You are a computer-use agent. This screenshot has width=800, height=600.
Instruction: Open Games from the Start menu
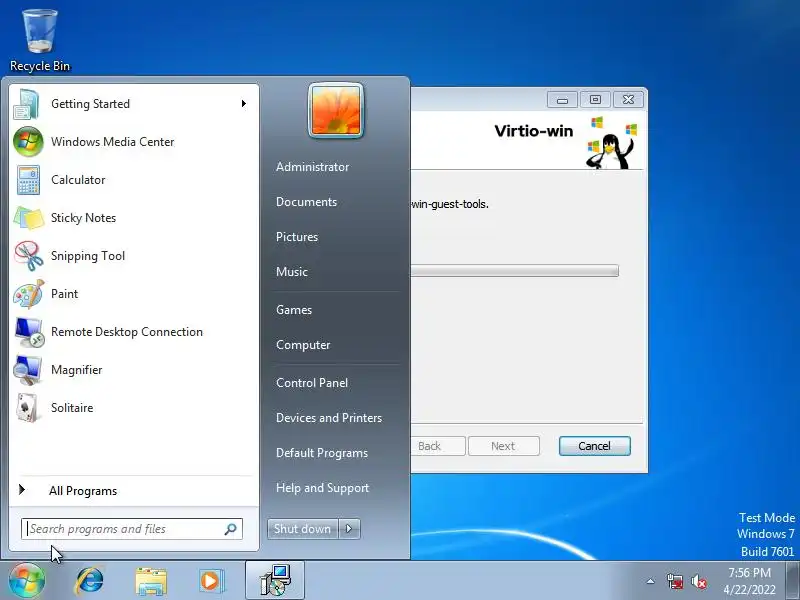[293, 310]
